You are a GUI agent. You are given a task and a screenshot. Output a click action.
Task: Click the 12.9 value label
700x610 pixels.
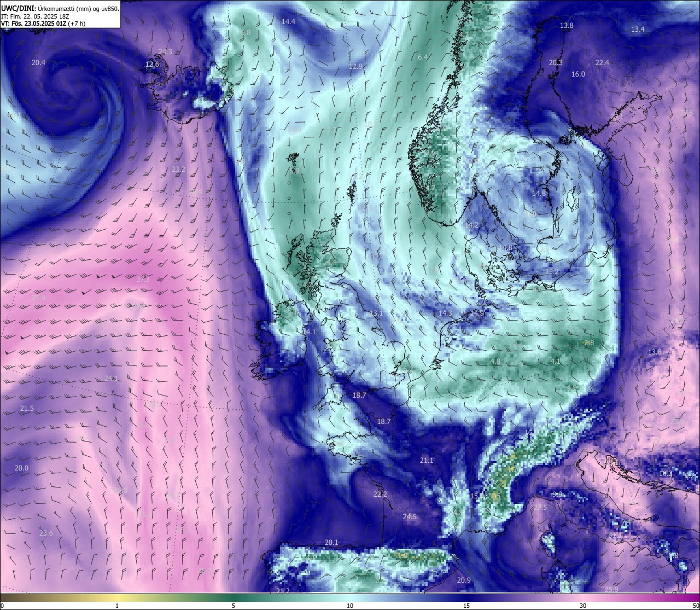tap(355, 67)
